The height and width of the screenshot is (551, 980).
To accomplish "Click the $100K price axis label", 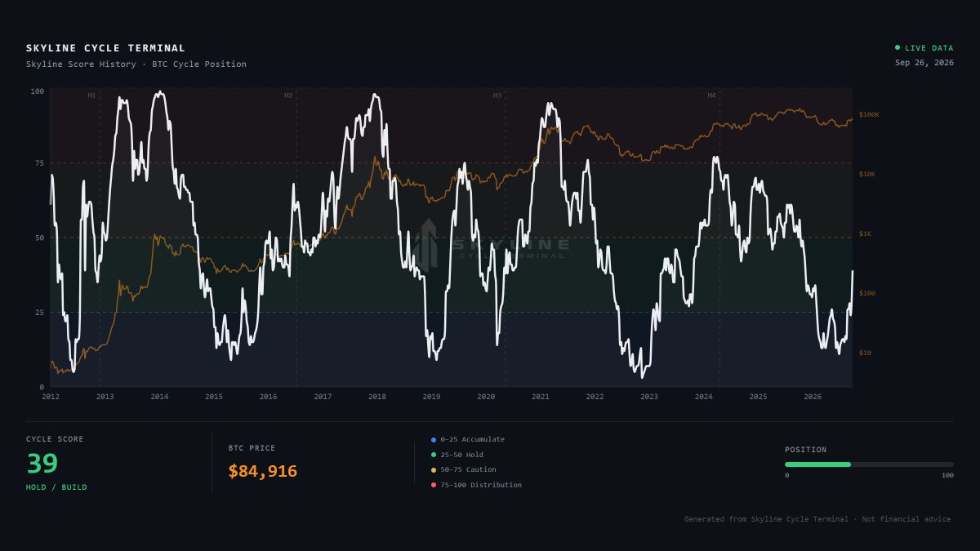I will (x=869, y=114).
